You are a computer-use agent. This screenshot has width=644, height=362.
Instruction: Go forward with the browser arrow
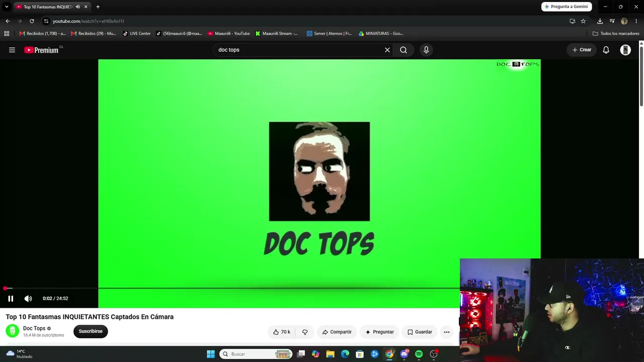pos(20,21)
